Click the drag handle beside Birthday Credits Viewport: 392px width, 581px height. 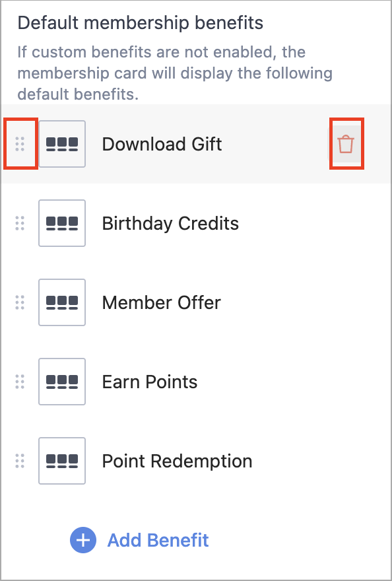click(x=20, y=223)
